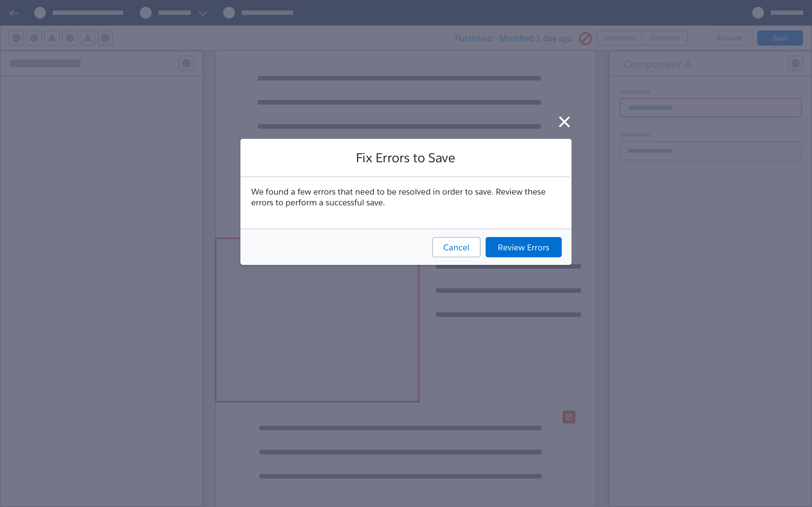The image size is (812, 507).
Task: Select the Component A panel header
Action: [x=657, y=64]
